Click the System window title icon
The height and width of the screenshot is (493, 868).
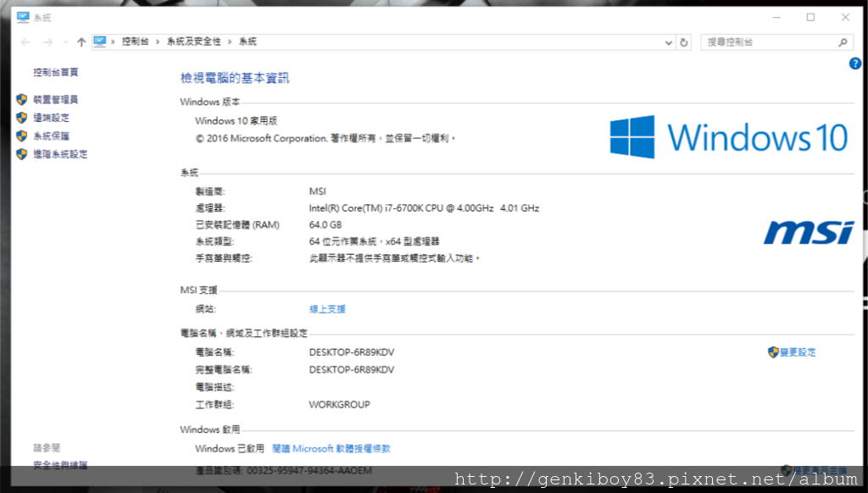coord(23,17)
